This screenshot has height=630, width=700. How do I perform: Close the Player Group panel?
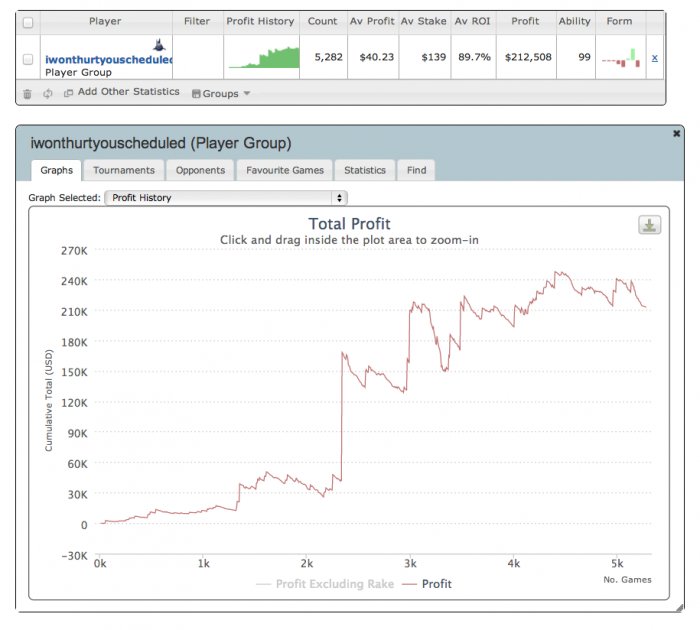pyautogui.click(x=676, y=134)
